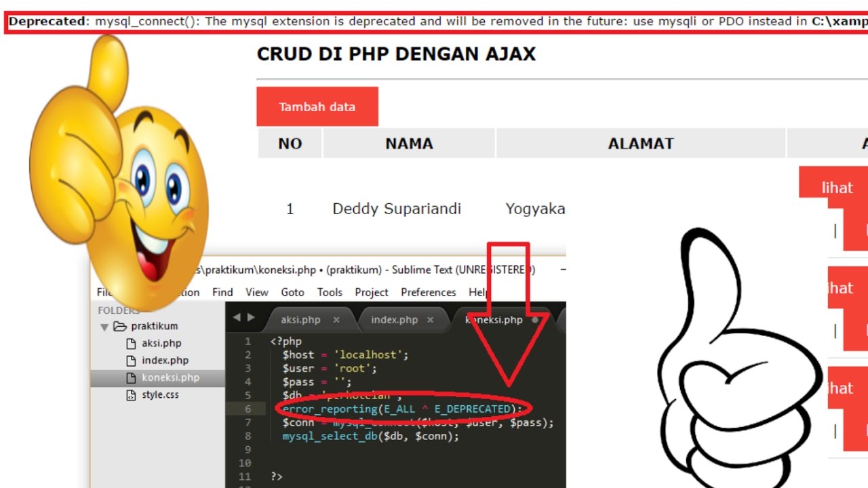The width and height of the screenshot is (868, 488).
Task: Click the NAMA column header
Action: coord(409,144)
